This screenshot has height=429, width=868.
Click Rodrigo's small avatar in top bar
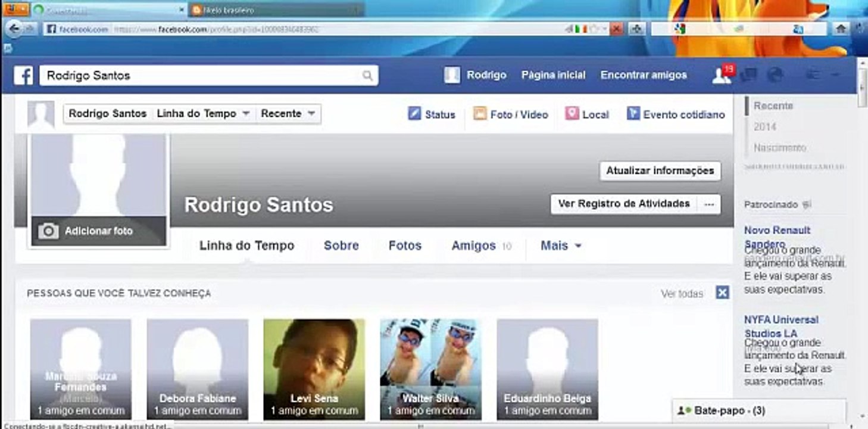[x=452, y=75]
